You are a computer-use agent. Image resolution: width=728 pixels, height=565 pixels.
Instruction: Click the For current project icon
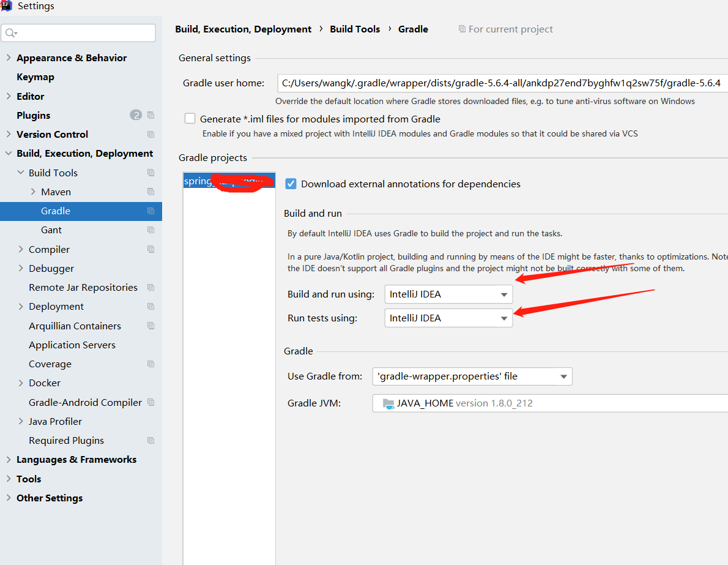[x=462, y=29]
